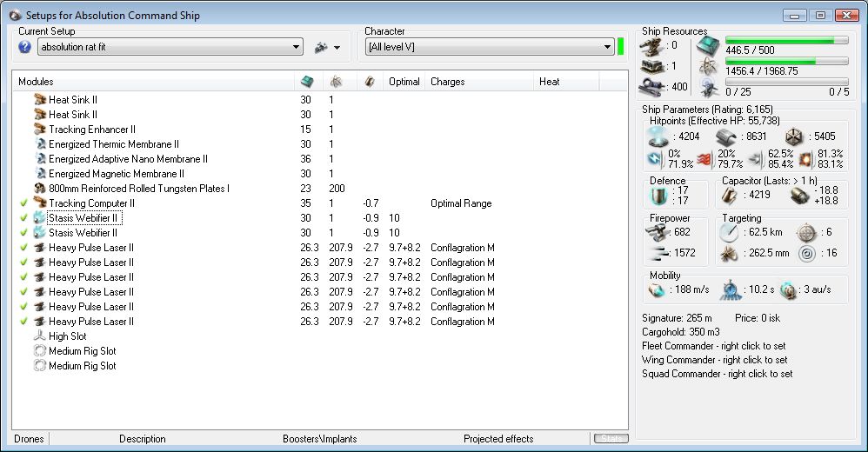Click the drone bandwidth progress bar

786,82
